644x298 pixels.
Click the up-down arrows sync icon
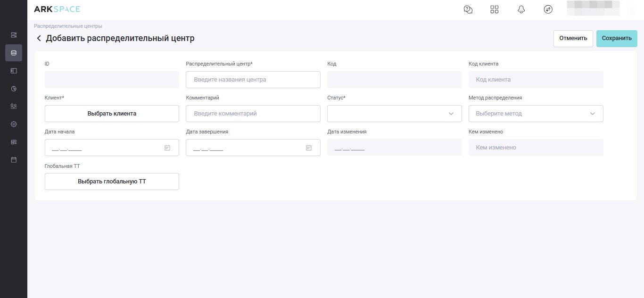pos(548,9)
